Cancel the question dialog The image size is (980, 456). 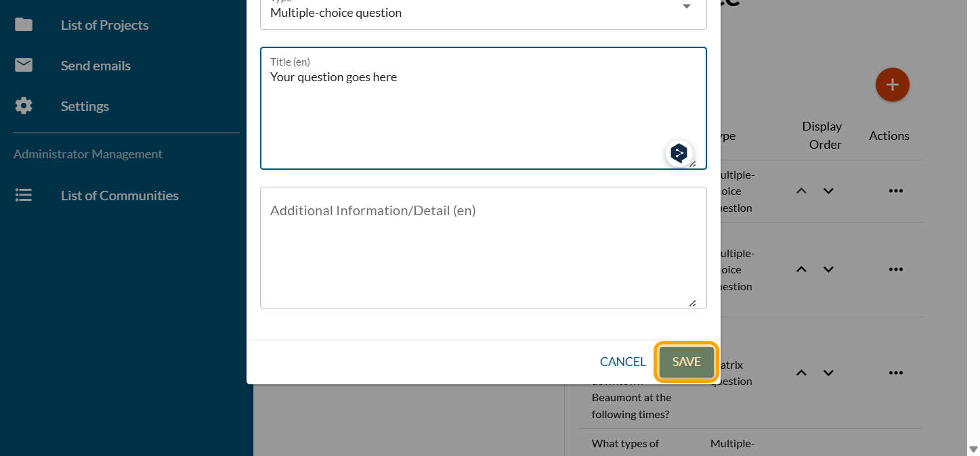coord(622,362)
